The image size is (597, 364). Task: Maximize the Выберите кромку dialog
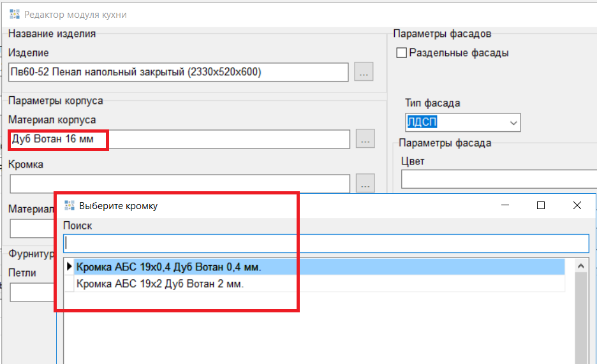click(x=541, y=205)
